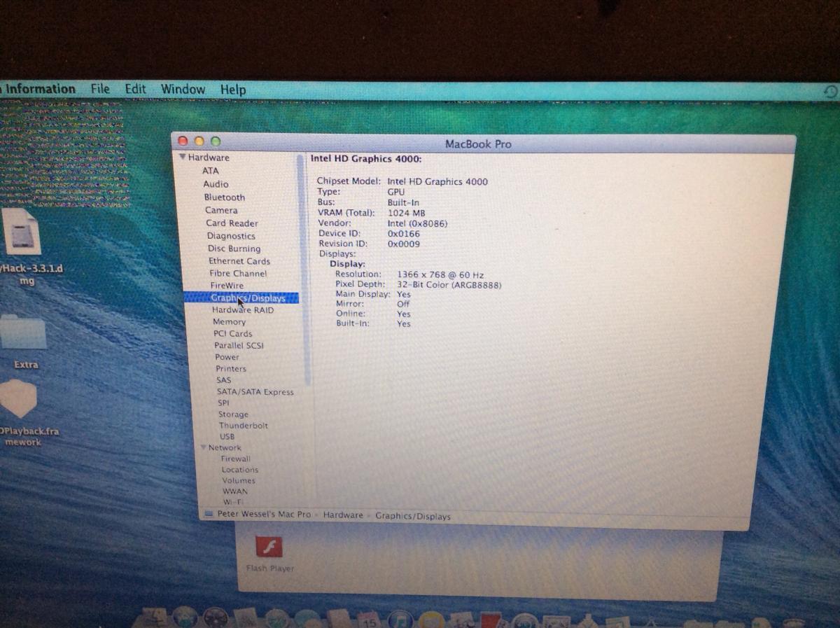This screenshot has width=840, height=628.
Task: Select Disc Burning in the sidebar
Action: coord(234,249)
